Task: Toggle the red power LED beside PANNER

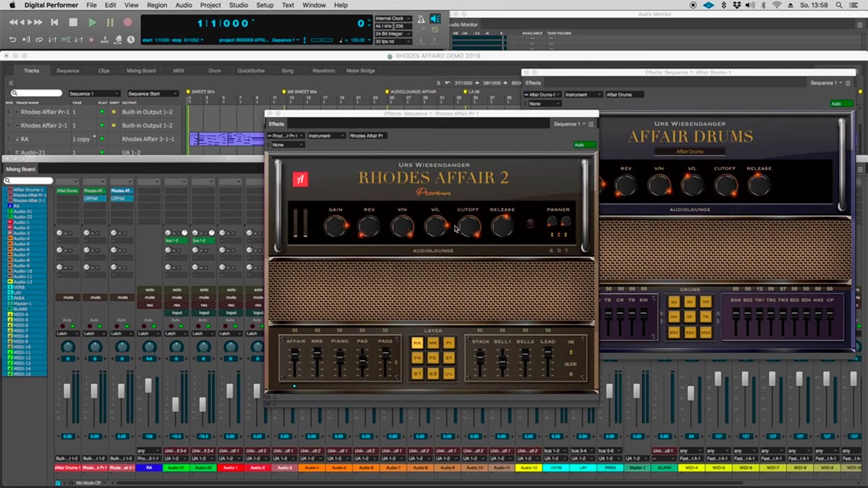Action: point(531,223)
